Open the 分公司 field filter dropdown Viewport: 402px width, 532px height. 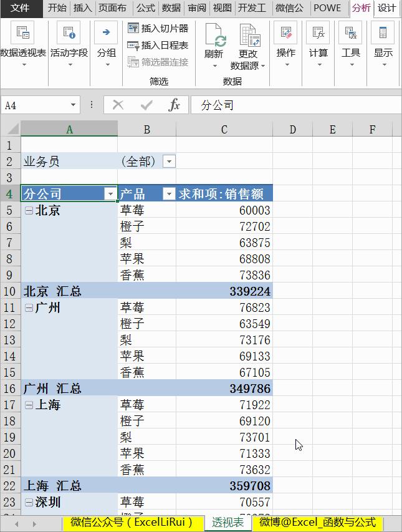110,194
